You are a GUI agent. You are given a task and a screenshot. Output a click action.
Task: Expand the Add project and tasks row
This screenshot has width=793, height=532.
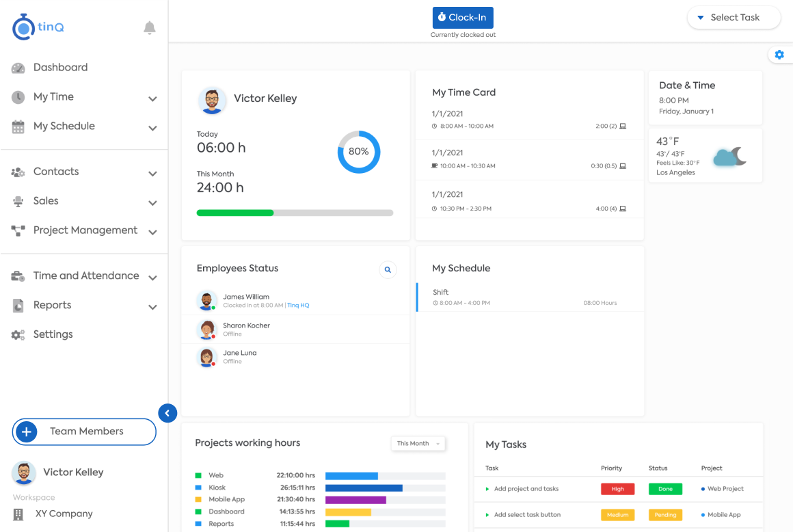click(487, 489)
